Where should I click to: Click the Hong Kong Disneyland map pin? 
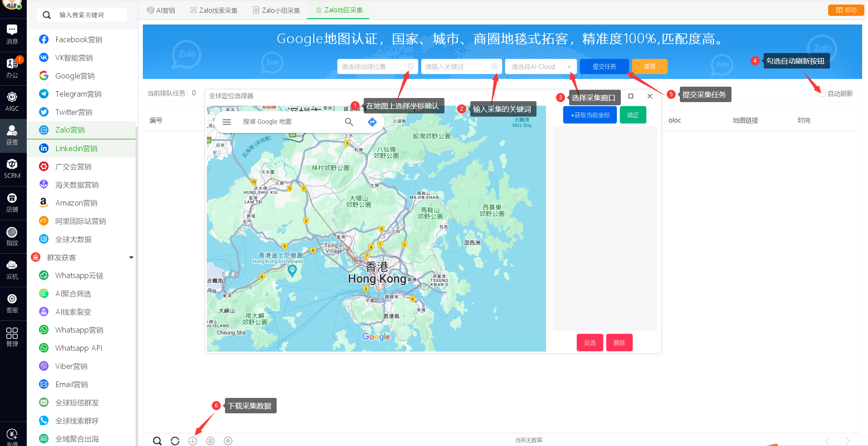pyautogui.click(x=293, y=270)
